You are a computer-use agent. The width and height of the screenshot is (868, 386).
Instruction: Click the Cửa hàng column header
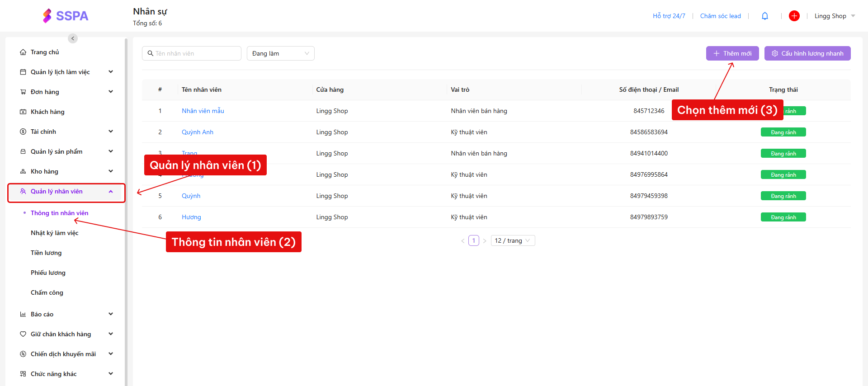pos(330,90)
